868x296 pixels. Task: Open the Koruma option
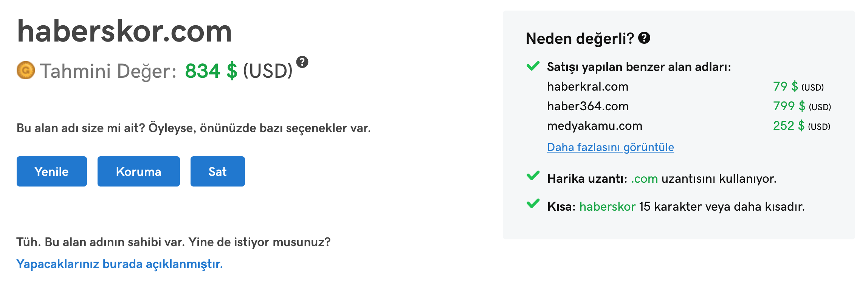tap(139, 171)
